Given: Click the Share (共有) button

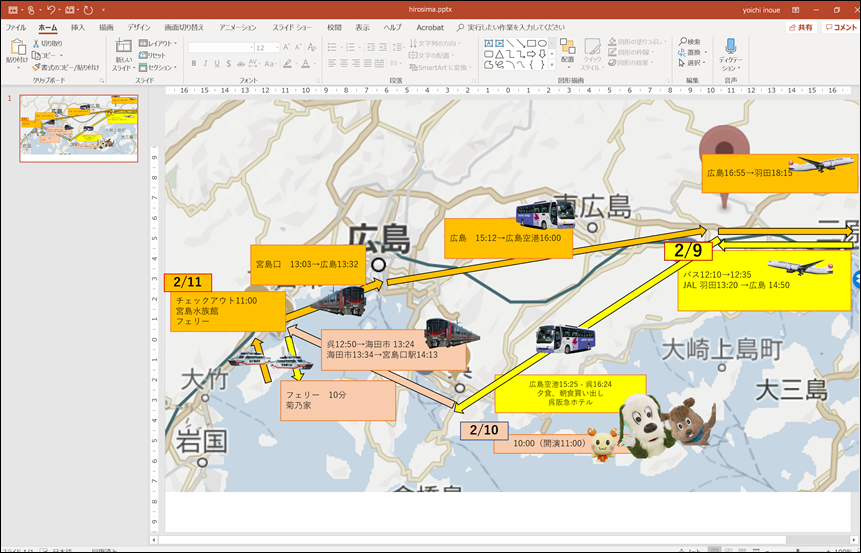Looking at the screenshot, I should (801, 27).
